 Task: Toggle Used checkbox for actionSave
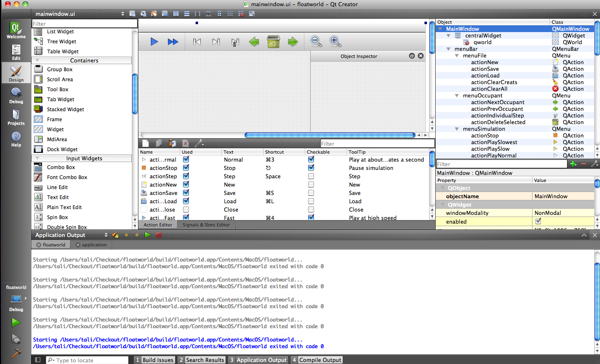coord(186,192)
